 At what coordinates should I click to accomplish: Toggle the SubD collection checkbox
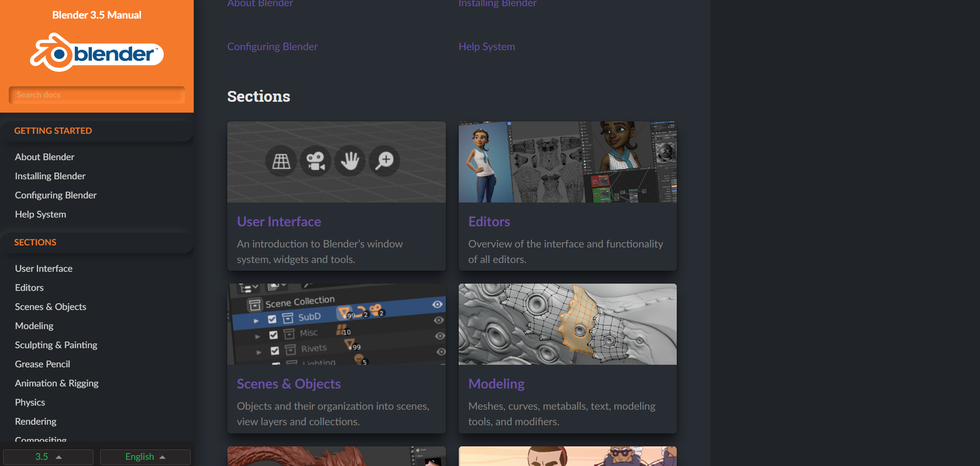click(273, 318)
